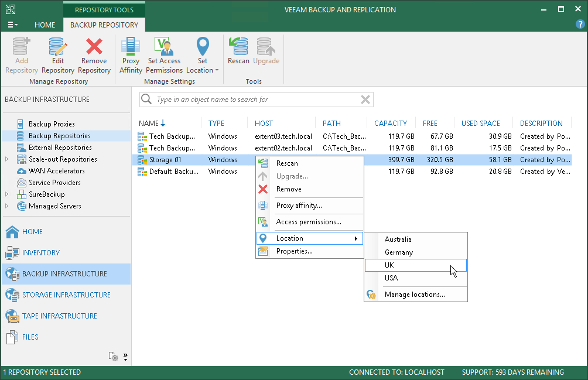Open Set Location dropdown in ribbon
588x380 pixels.
pos(203,55)
